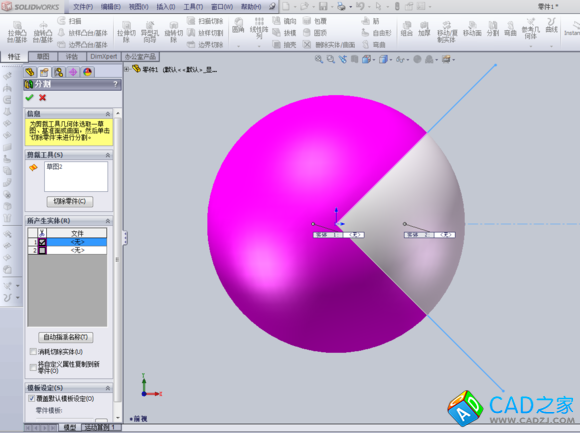Collapse the 剪裁工具(S) section

pos(108,155)
